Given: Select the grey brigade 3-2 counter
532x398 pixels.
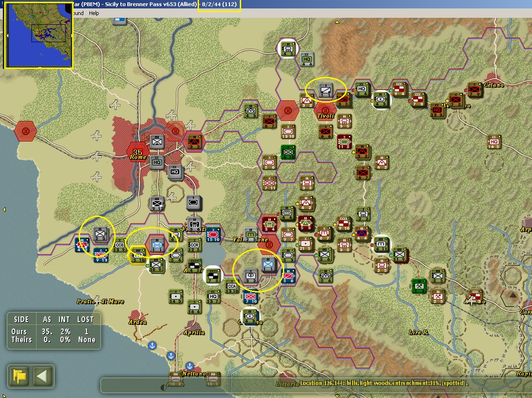Looking at the screenshot, I should [251, 277].
